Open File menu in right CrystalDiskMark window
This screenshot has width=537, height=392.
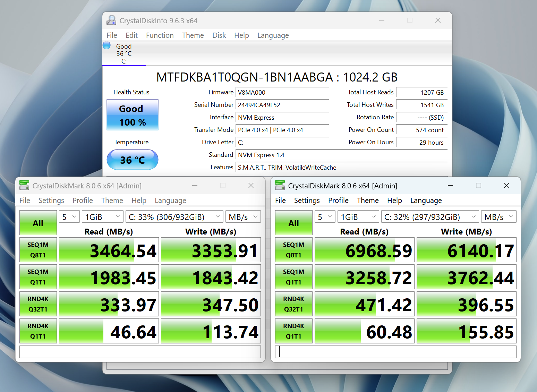pos(280,201)
